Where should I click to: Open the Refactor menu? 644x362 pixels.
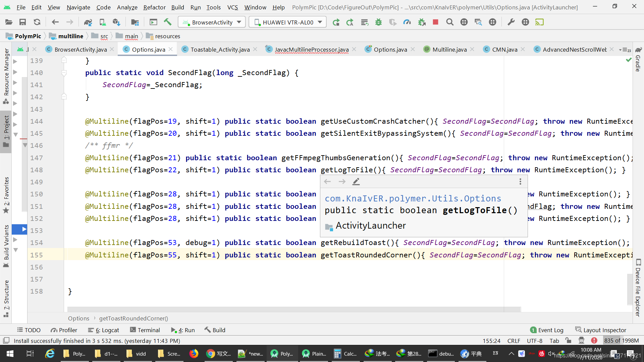coord(154,7)
